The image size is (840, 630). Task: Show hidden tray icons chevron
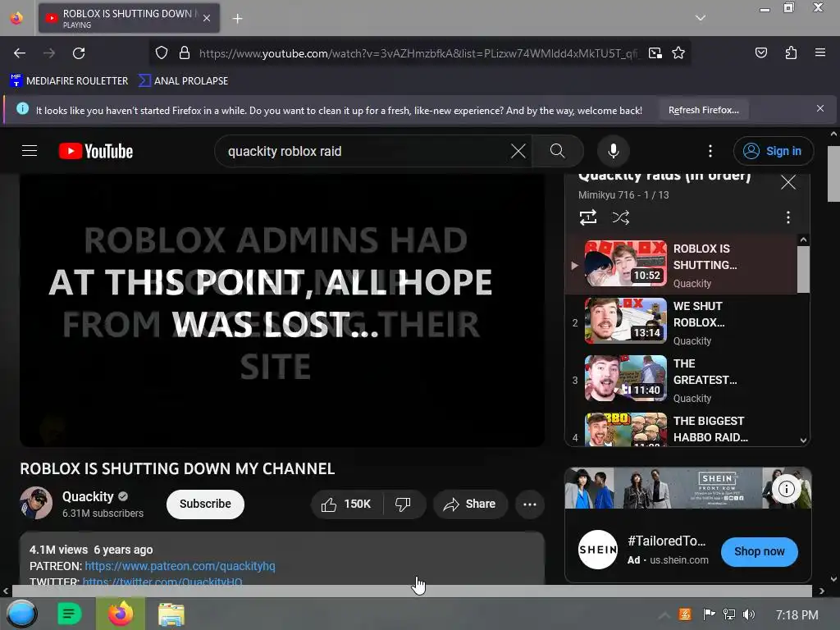[664, 615]
